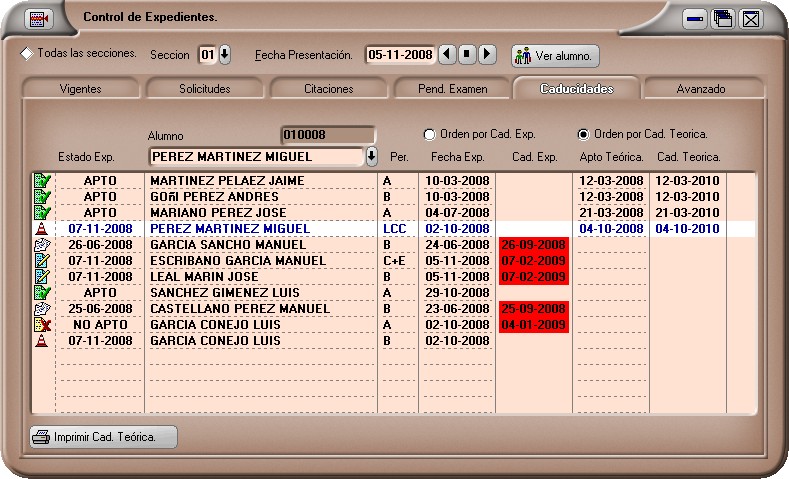Image resolution: width=789 pixels, height=479 pixels.
Task: Click the papers icon beside GARCIA SANCHO MANUEL
Action: click(42, 245)
